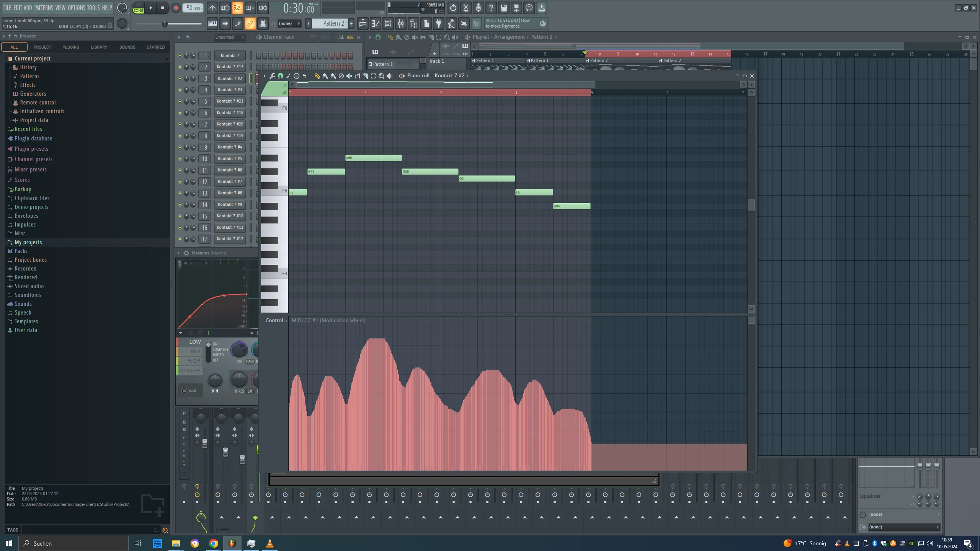Switch Browser to the PLUGINS tab
This screenshot has height=551, width=980.
pyautogui.click(x=71, y=47)
